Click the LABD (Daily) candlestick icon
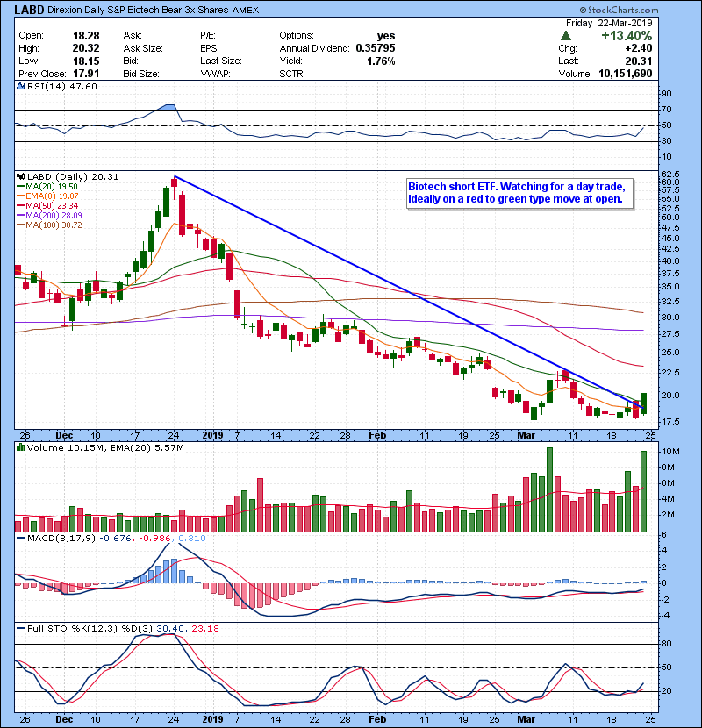The height and width of the screenshot is (728, 702). [x=20, y=176]
